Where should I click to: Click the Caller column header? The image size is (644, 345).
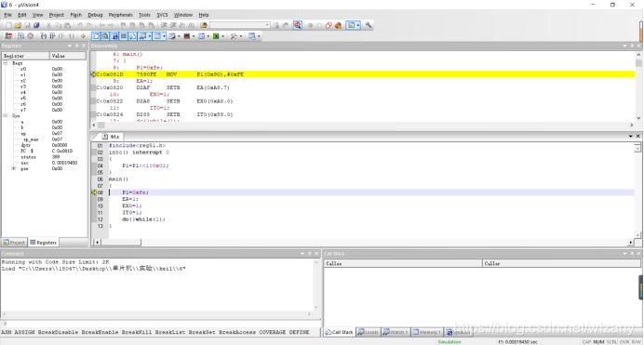[561, 263]
